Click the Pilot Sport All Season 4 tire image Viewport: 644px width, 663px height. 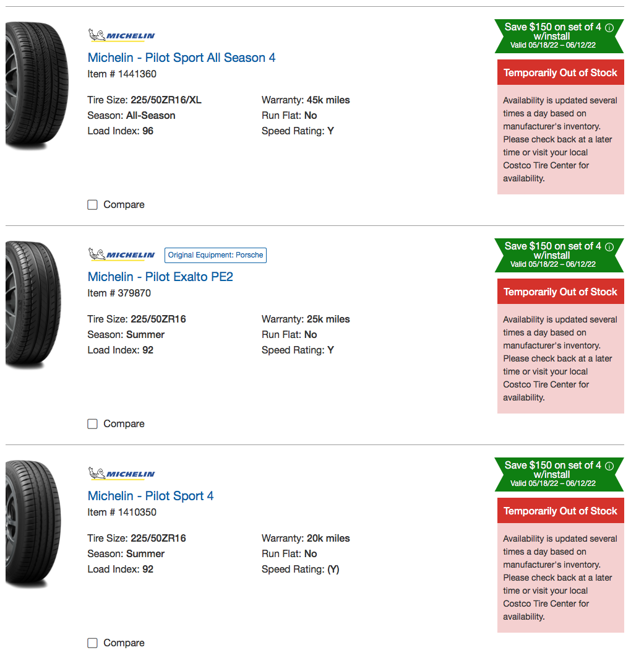point(36,85)
